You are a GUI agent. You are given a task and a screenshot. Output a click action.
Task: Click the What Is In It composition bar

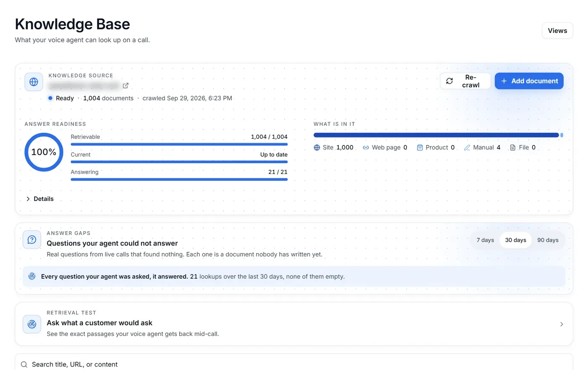(438, 135)
